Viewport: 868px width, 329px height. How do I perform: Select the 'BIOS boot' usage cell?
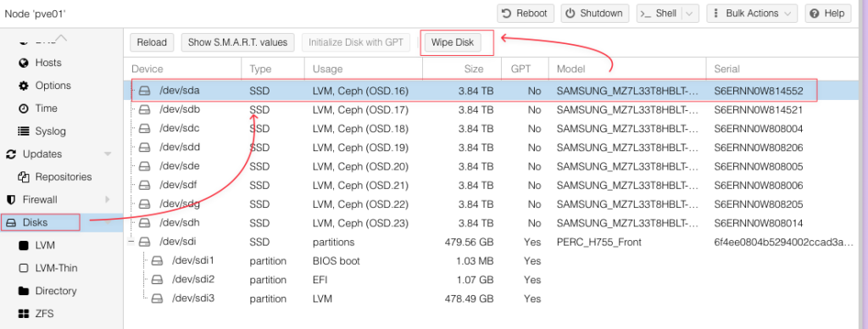336,260
